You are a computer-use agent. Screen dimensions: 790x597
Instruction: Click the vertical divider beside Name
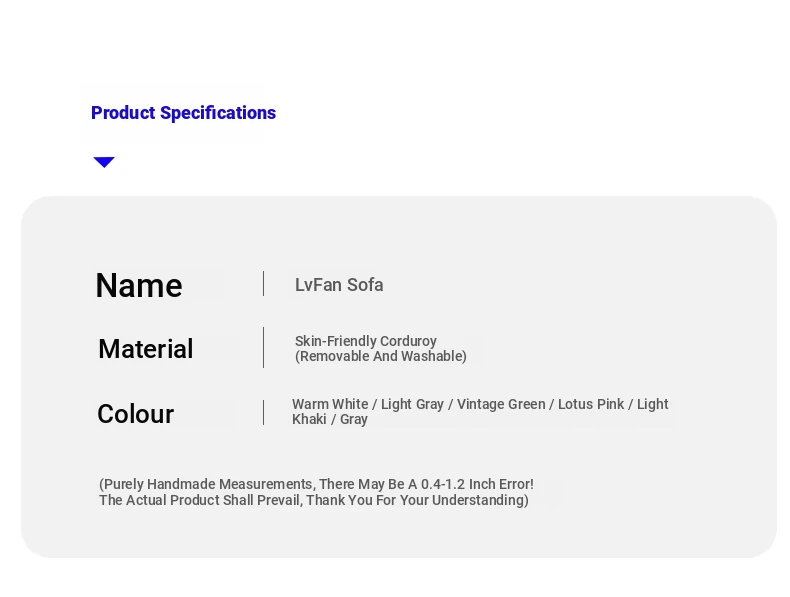264,284
